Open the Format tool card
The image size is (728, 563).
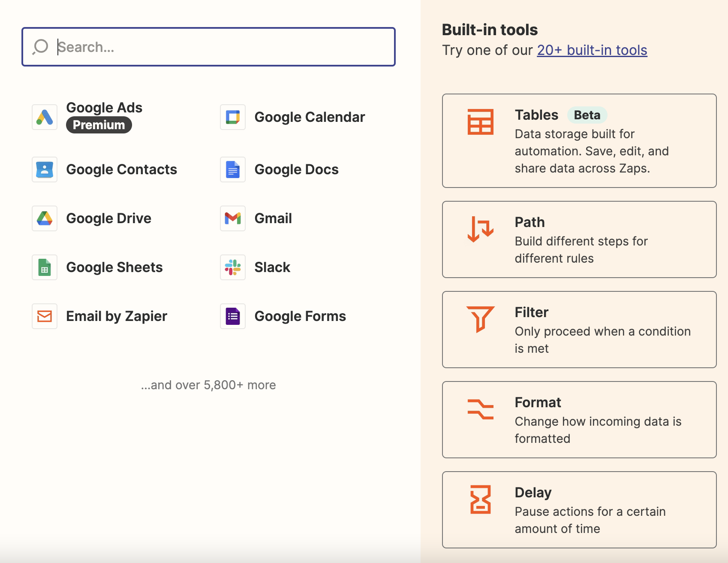(x=579, y=420)
